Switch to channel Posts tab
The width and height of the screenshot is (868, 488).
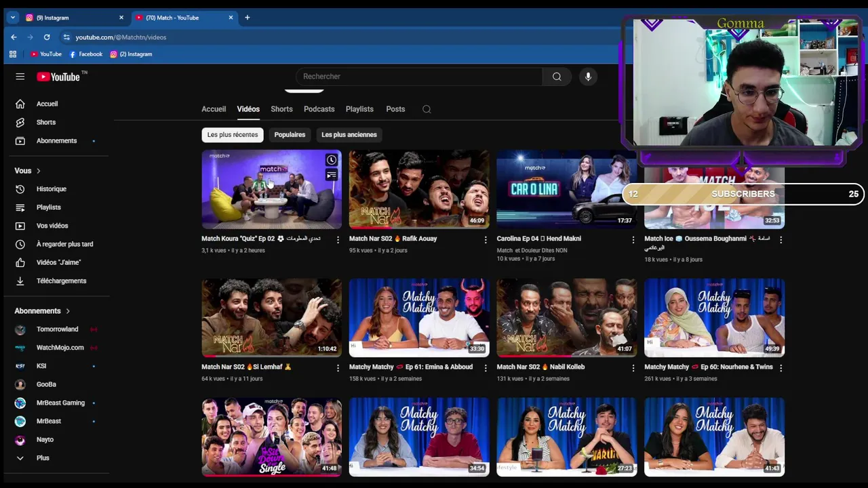point(395,109)
